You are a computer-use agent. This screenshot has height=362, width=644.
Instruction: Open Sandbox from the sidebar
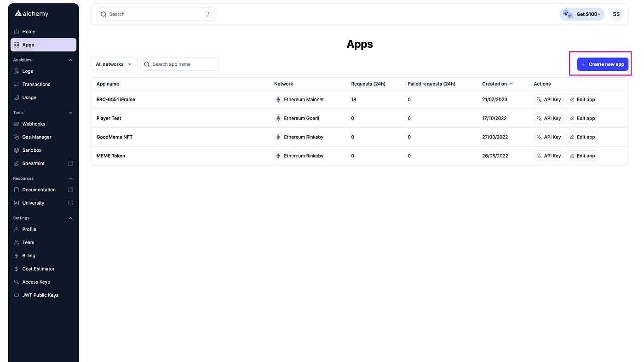click(43, 150)
